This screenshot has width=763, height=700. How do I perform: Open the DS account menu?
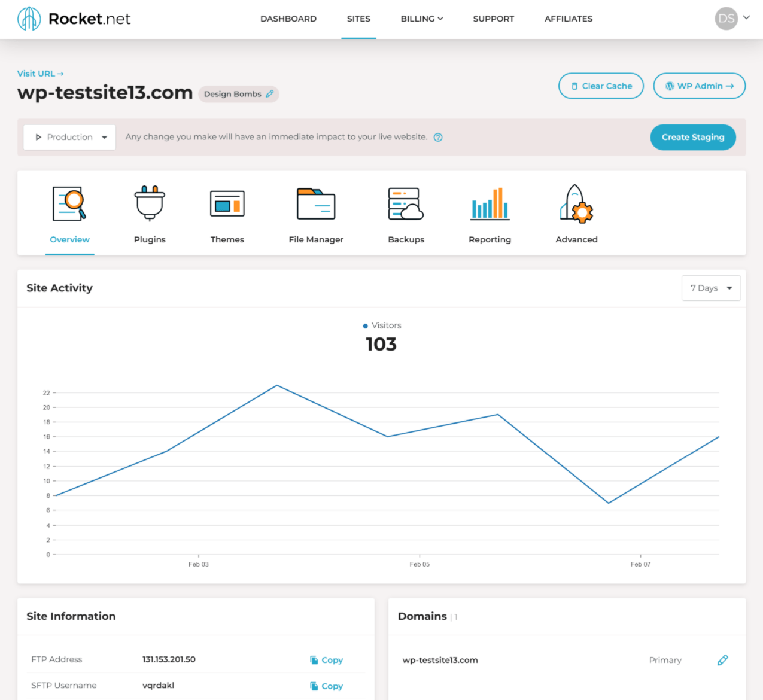731,19
